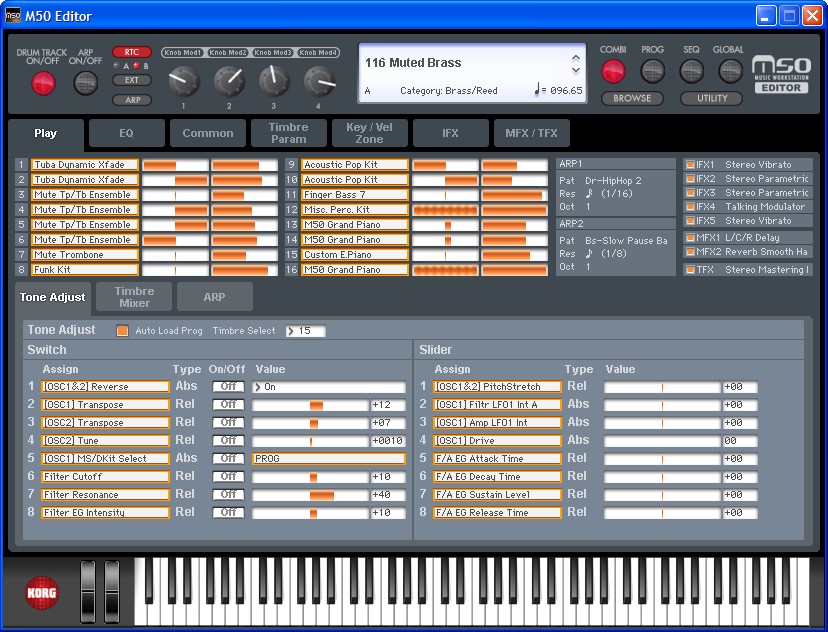Image resolution: width=828 pixels, height=632 pixels.
Task: Click the ARP button under EXT
Action: point(133,100)
